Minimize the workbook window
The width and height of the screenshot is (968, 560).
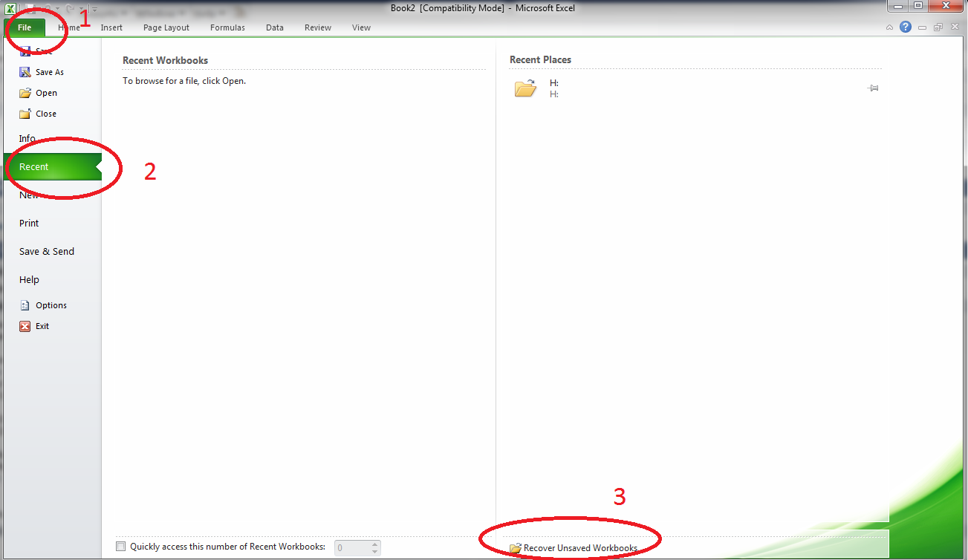click(922, 27)
